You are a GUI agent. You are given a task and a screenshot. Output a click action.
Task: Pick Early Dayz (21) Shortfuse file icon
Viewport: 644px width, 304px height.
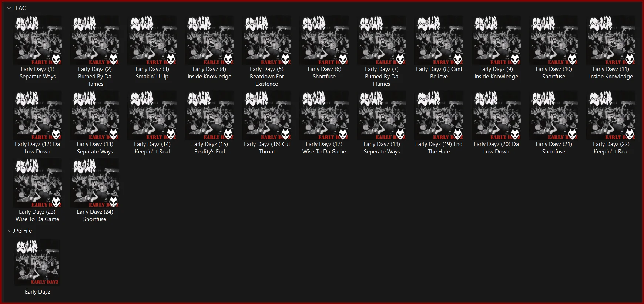pyautogui.click(x=554, y=115)
